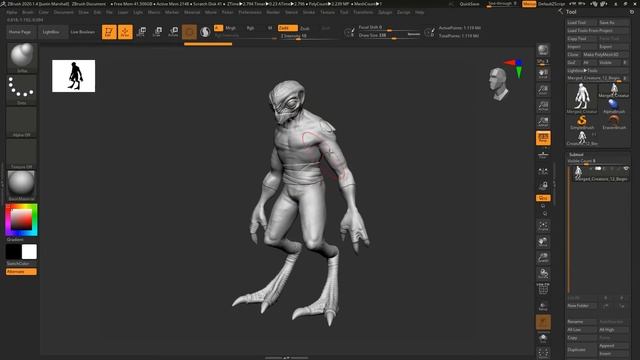Click the Actual size icon
This screenshot has height=360, width=640.
[x=543, y=106]
